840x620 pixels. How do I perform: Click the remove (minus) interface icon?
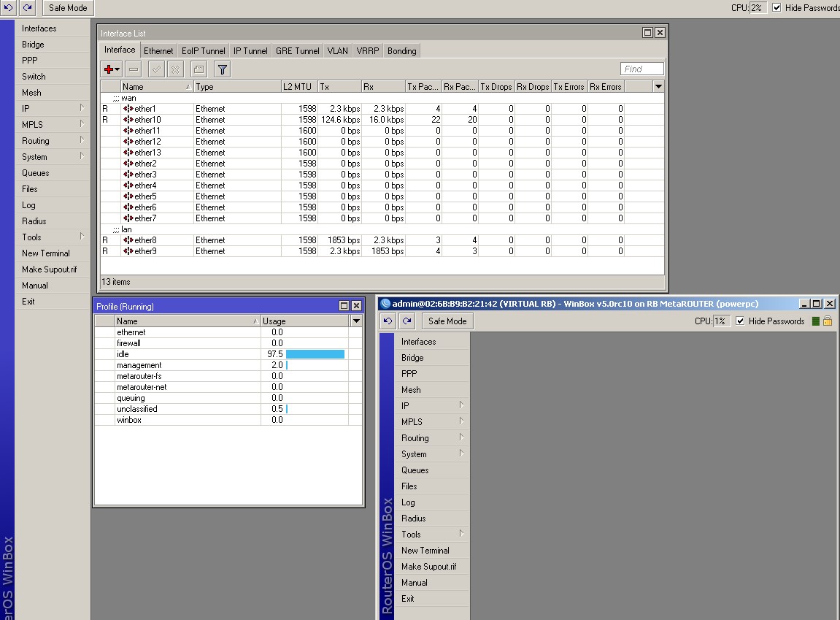coord(134,69)
